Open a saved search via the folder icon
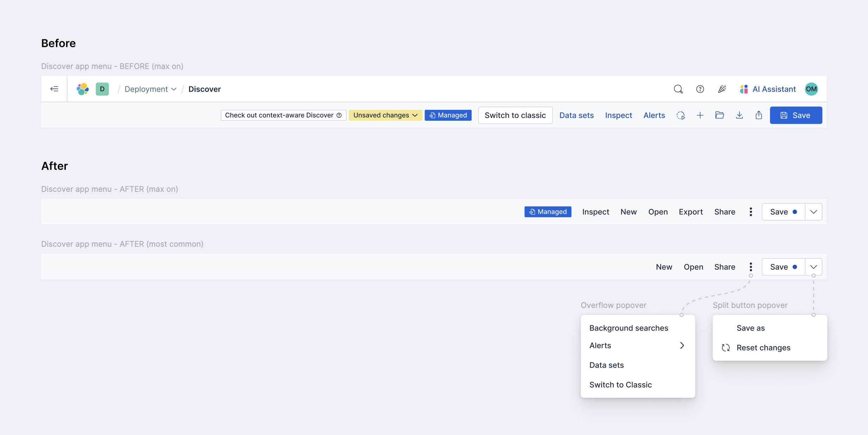The width and height of the screenshot is (868, 435). (720, 115)
